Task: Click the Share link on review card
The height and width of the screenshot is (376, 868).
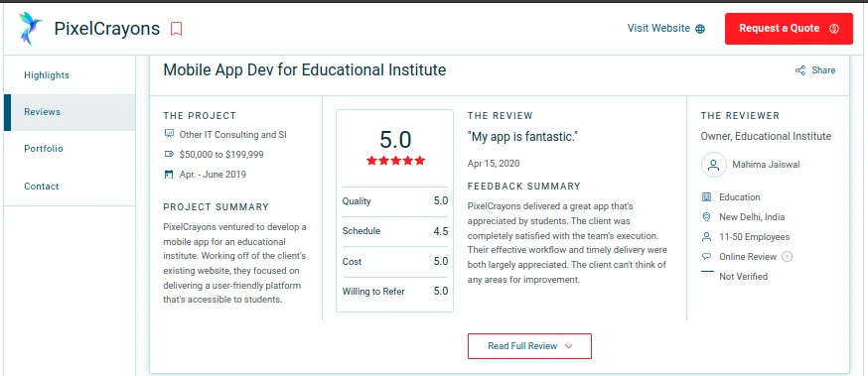Action: pyautogui.click(x=815, y=70)
